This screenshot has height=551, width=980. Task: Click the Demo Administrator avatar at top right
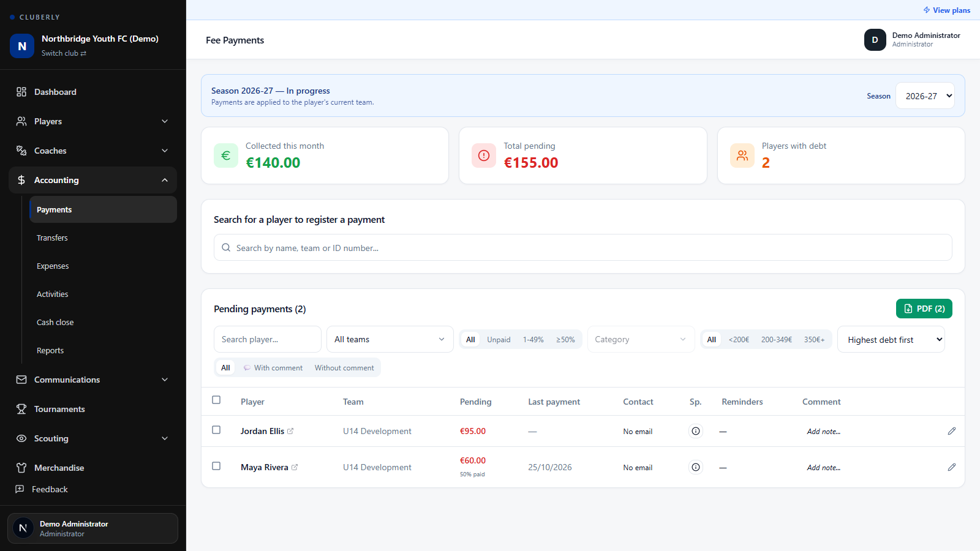tap(875, 40)
